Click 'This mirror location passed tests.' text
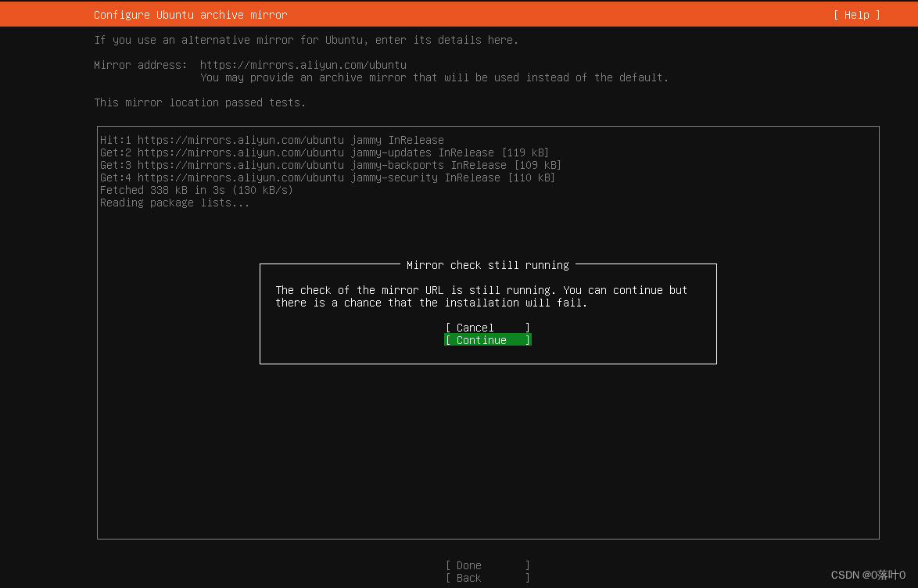The width and height of the screenshot is (918, 588). (199, 102)
